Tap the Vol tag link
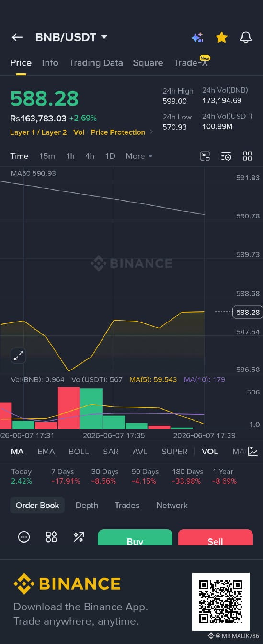 pyautogui.click(x=79, y=132)
